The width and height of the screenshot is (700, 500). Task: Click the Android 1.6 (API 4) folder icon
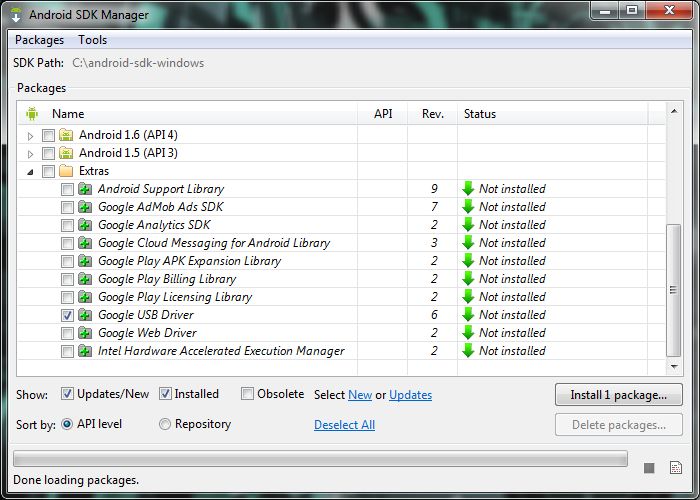tap(66, 135)
